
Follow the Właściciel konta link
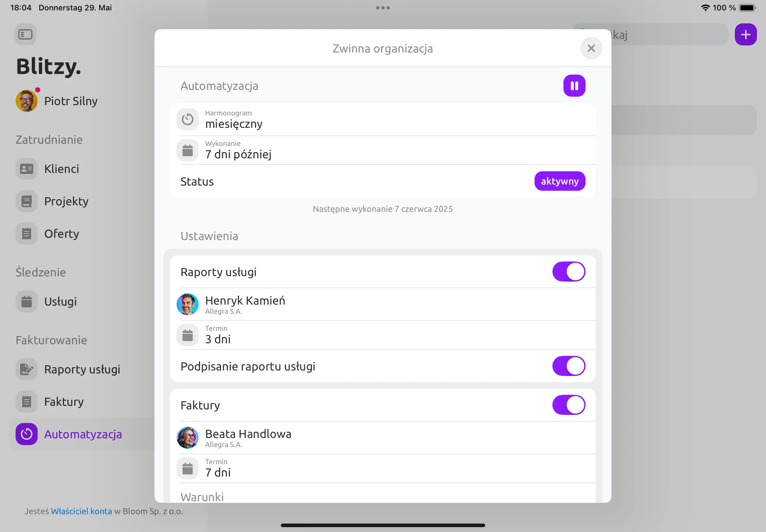[81, 511]
